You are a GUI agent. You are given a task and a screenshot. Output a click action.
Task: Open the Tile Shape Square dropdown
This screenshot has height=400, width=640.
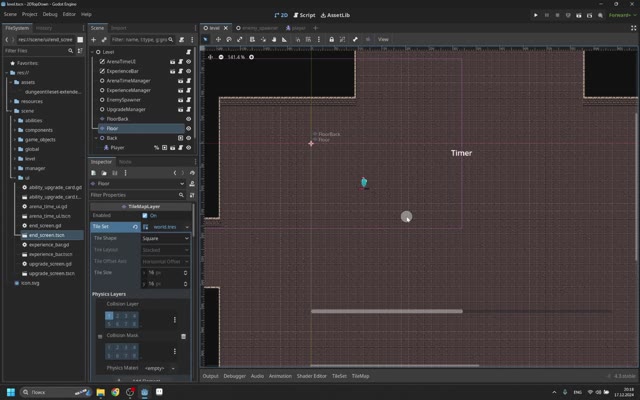[165, 238]
